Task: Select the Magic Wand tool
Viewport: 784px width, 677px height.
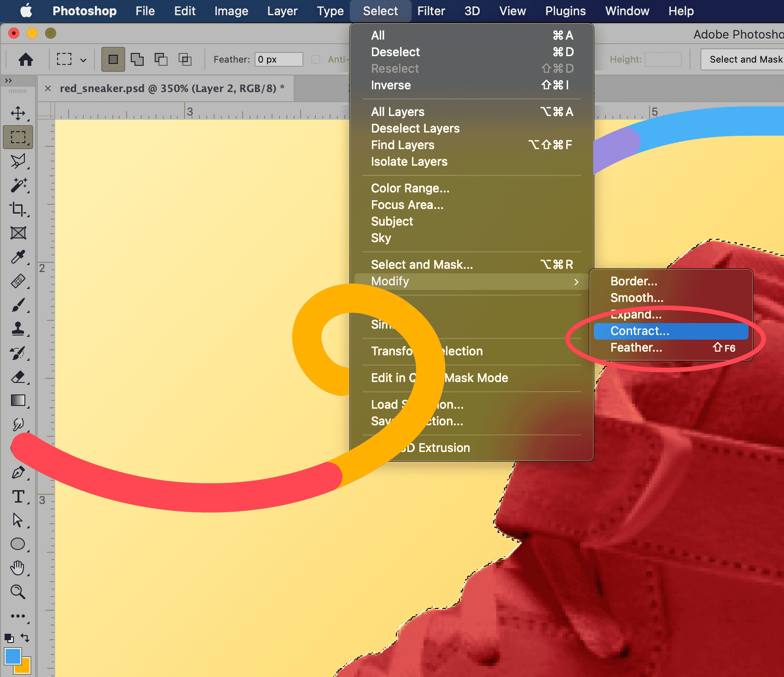Action: [x=18, y=185]
